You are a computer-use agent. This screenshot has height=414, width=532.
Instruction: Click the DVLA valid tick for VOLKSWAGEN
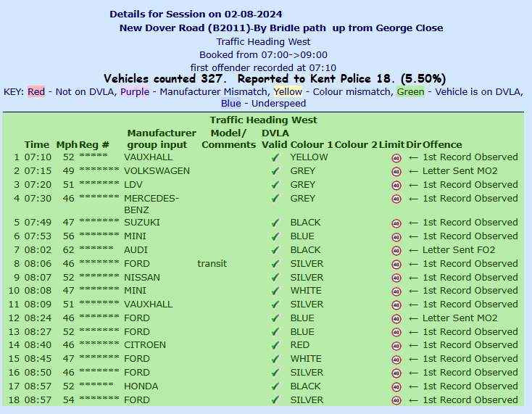pos(275,171)
